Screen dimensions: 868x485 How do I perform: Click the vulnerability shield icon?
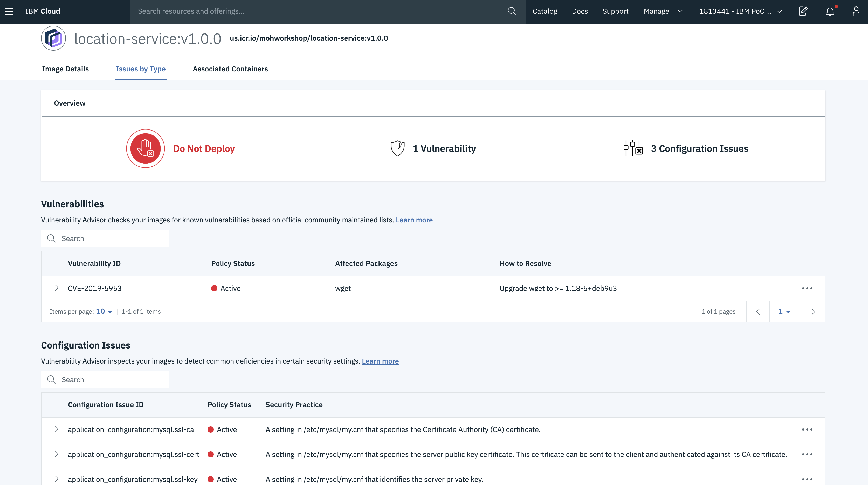(x=397, y=148)
